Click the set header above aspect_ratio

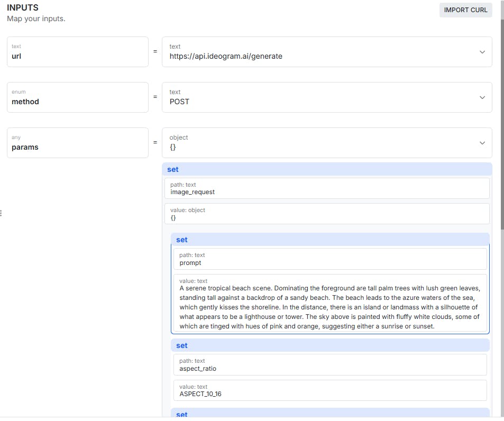331,345
